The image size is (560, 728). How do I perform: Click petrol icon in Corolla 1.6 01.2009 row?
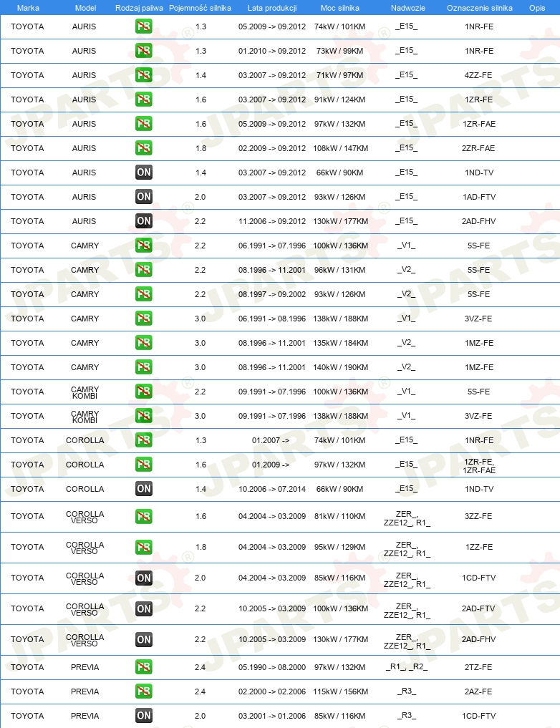tap(143, 465)
